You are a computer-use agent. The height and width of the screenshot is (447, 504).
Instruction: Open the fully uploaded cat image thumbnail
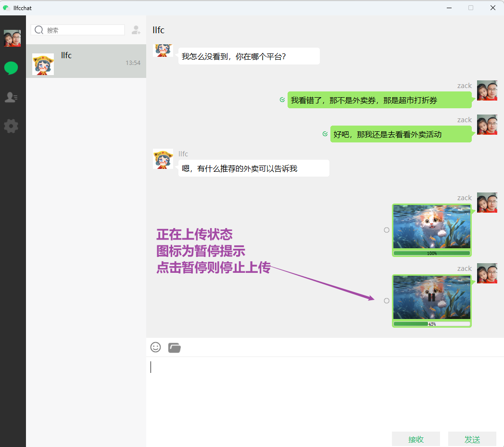pyautogui.click(x=431, y=226)
